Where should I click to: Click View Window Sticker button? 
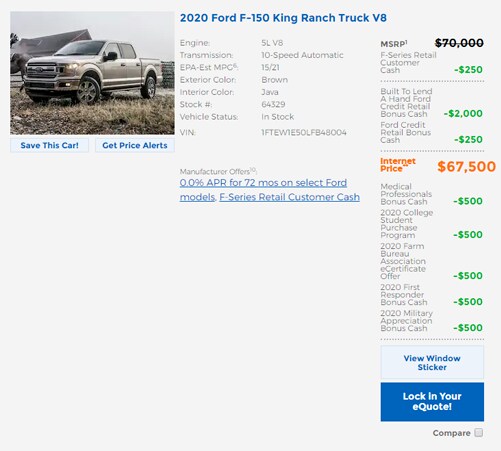coord(432,362)
